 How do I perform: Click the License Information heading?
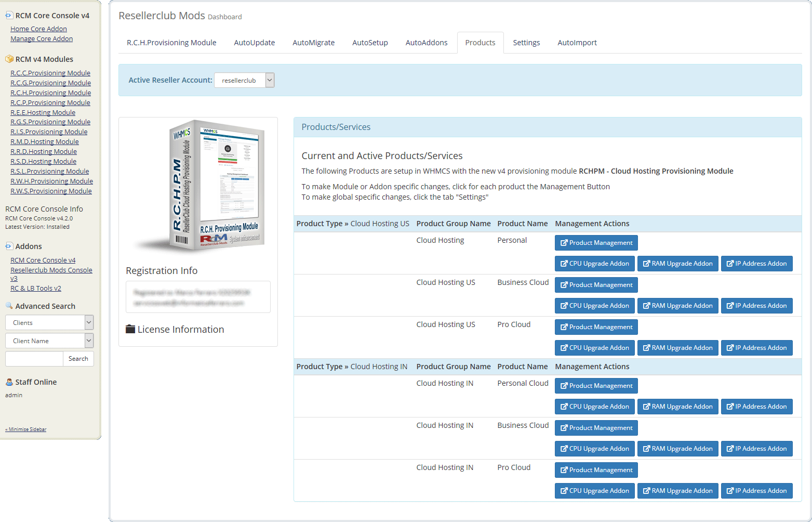point(181,330)
